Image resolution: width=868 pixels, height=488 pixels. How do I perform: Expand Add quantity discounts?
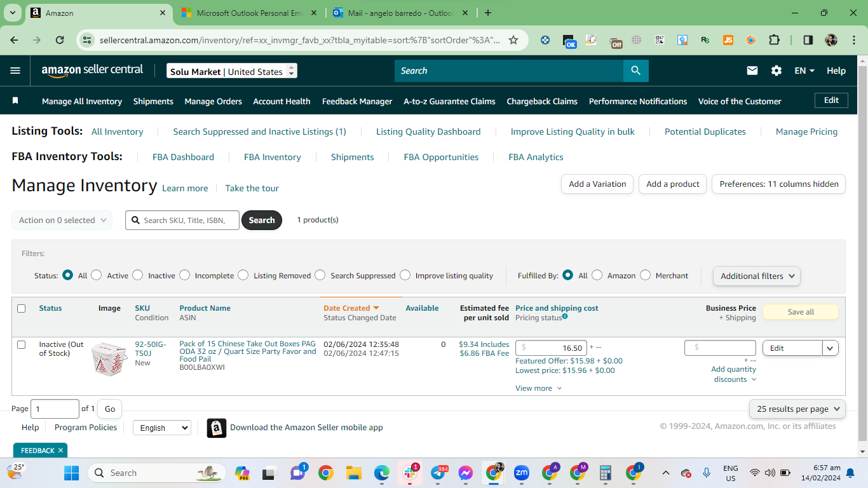click(734, 374)
